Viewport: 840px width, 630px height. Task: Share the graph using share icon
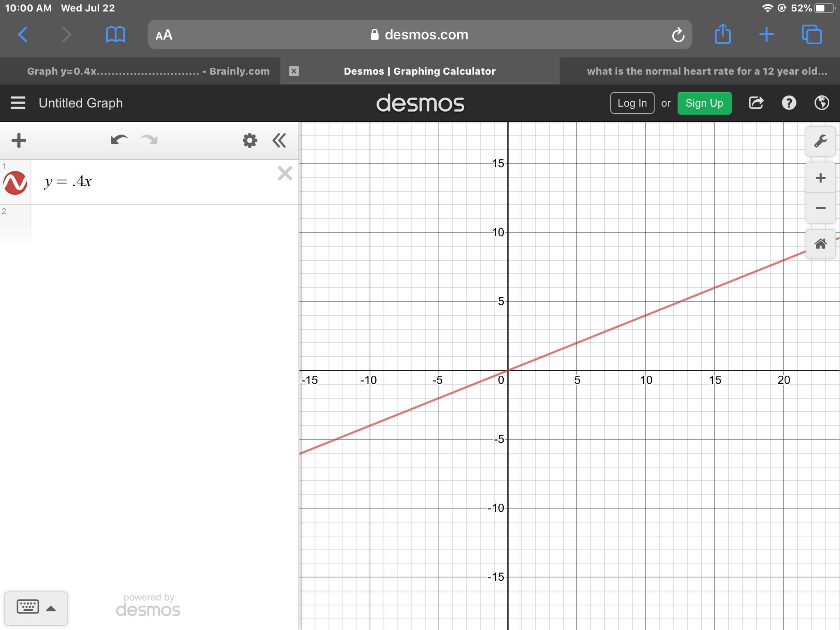[756, 103]
